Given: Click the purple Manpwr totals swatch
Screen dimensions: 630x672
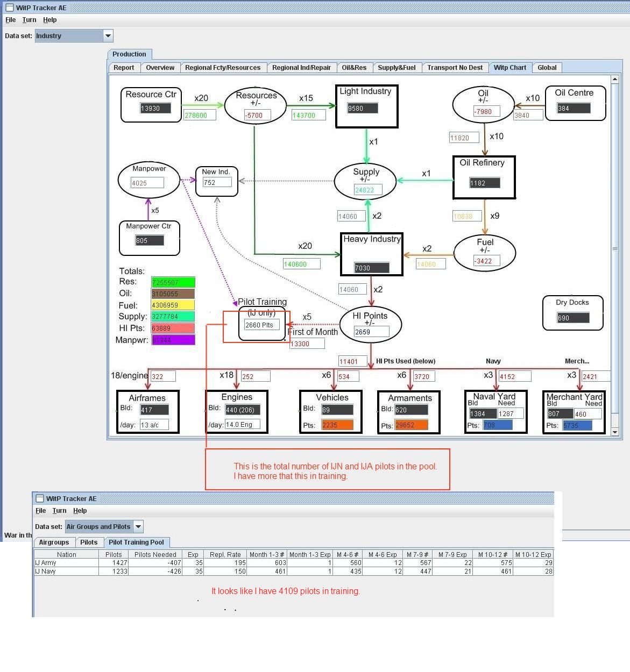Looking at the screenshot, I should [173, 340].
